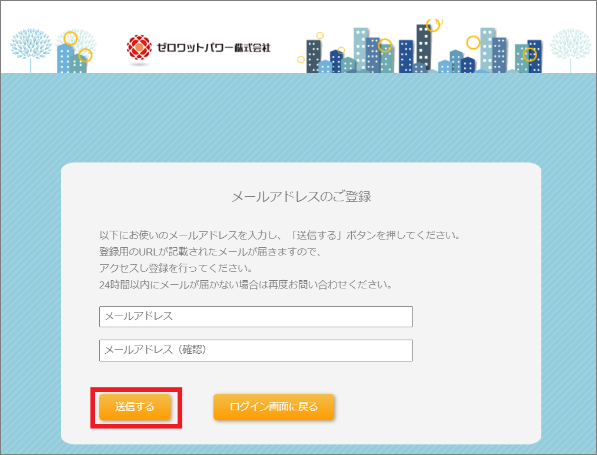Click the instruction line mentioning 「送信する」ボタン
The image size is (597, 455).
pyautogui.click(x=280, y=235)
